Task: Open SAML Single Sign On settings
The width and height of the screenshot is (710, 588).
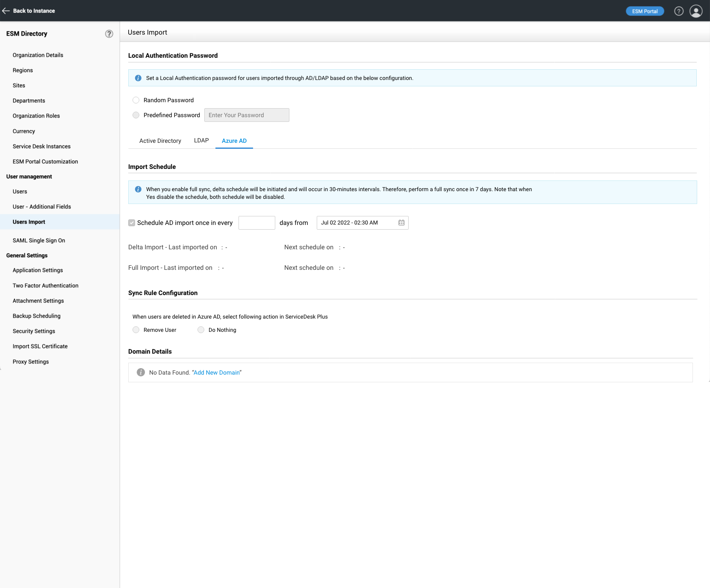Action: [x=39, y=240]
